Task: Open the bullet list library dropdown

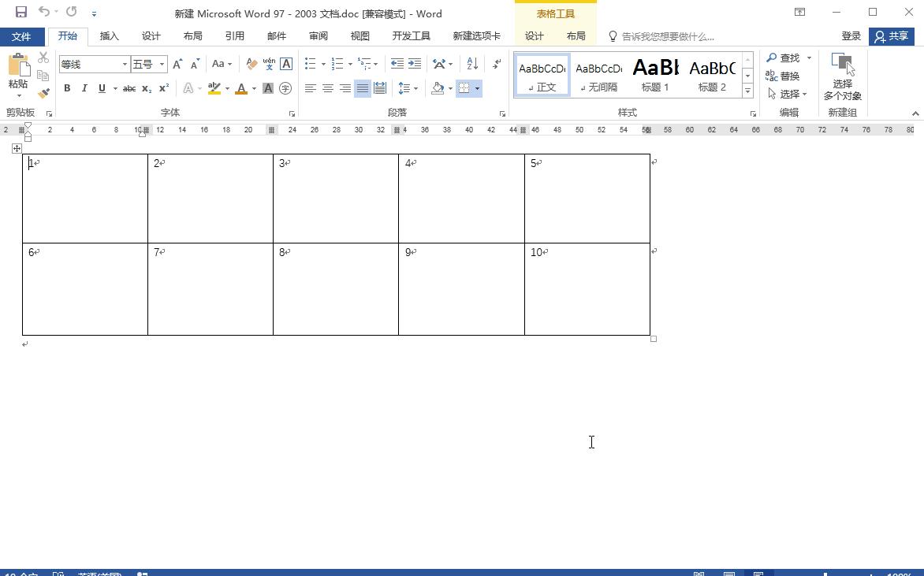Action: [x=323, y=64]
